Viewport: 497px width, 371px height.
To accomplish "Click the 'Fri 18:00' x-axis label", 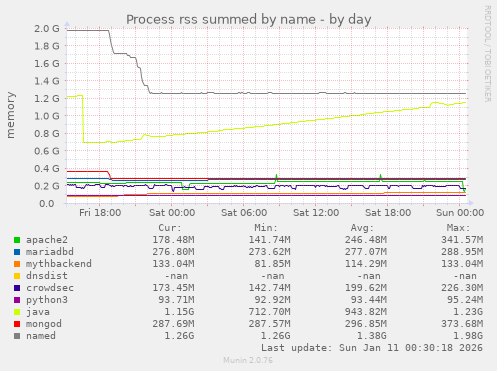I will 100,213.
